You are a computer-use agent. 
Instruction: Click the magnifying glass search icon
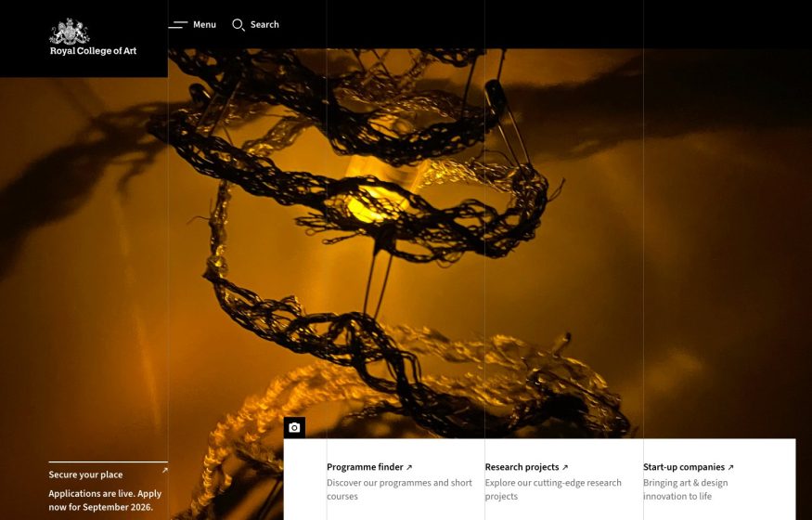pos(238,25)
